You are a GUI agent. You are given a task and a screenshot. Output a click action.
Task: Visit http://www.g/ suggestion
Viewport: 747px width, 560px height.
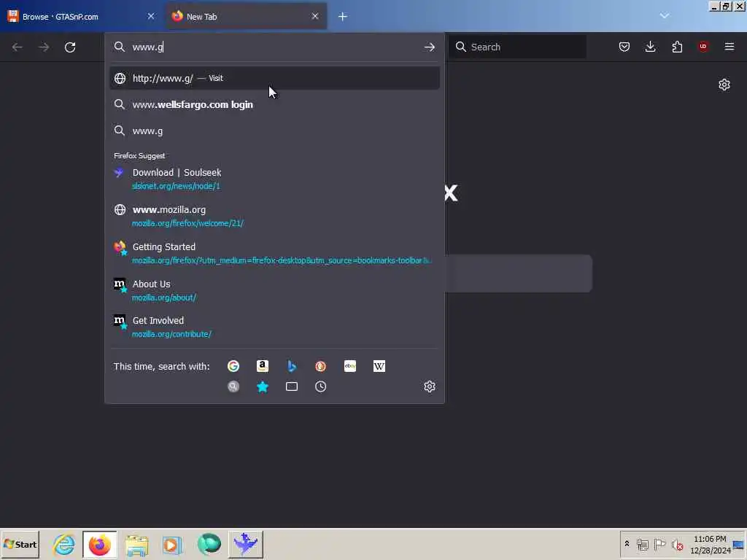(274, 78)
